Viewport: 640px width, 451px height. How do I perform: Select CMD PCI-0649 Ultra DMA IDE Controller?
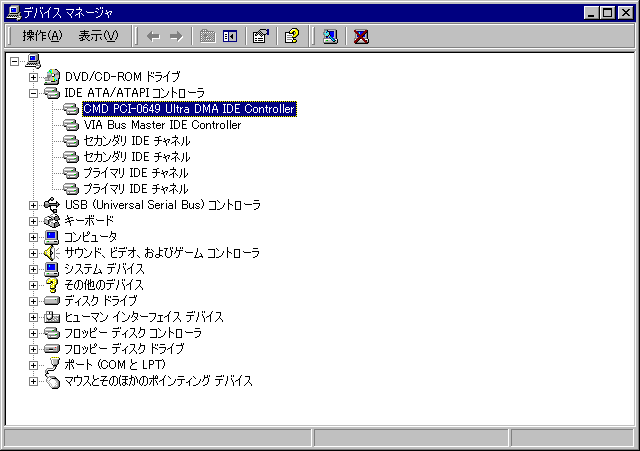point(189,109)
